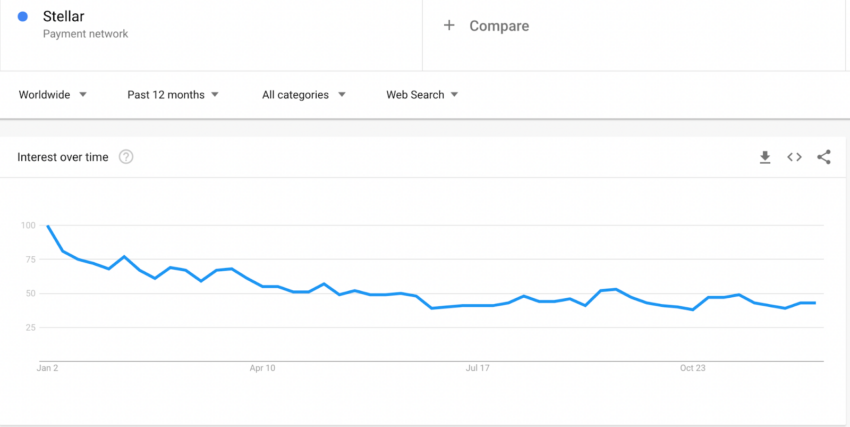Open the All categories dropdown
The image size is (850, 427).
point(304,95)
